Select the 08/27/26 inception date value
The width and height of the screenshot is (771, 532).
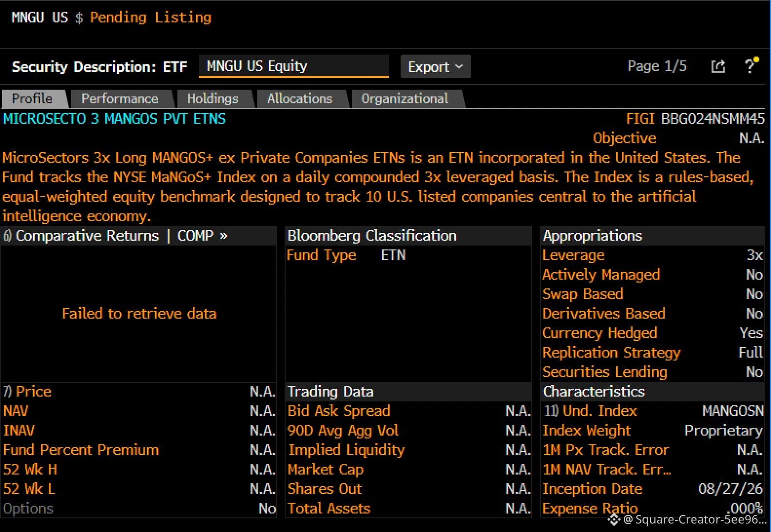[x=731, y=489]
